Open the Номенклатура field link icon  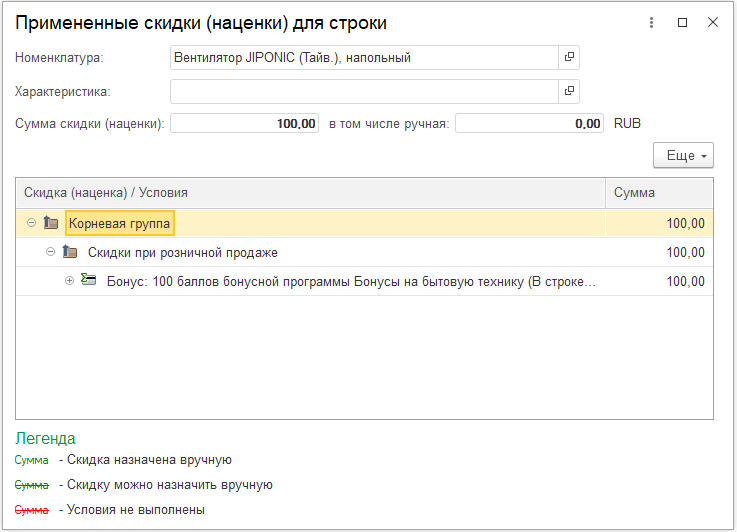[569, 57]
